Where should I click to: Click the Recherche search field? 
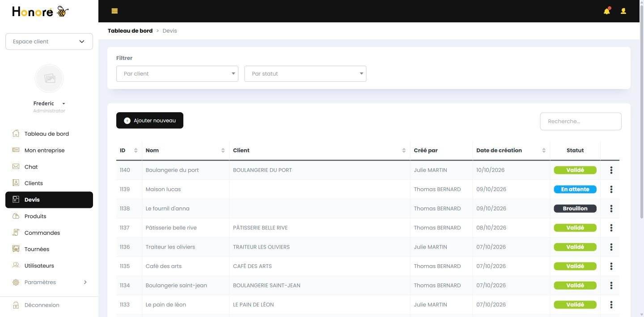(580, 121)
